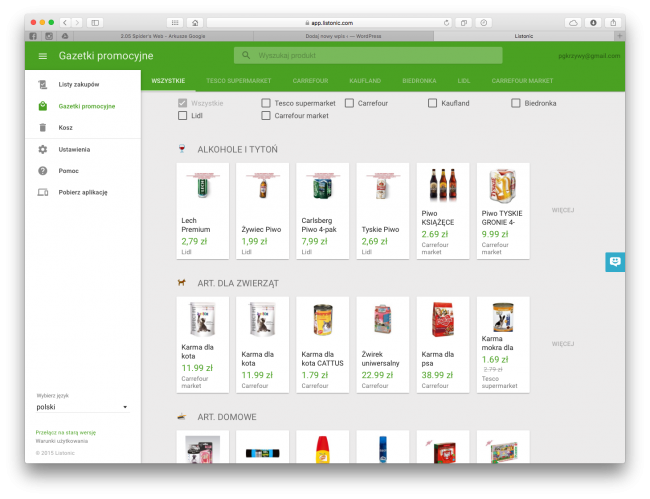Click Safari forward arrow

77,23
